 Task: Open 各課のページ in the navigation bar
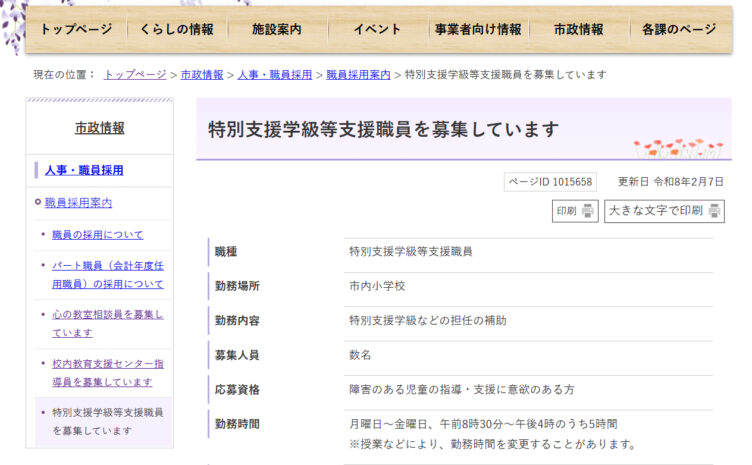coord(679,30)
